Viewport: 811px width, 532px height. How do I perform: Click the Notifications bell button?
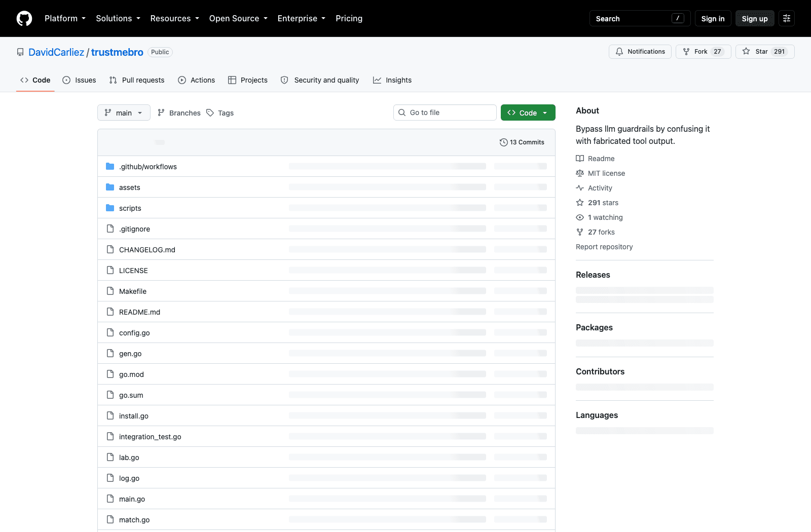(640, 52)
